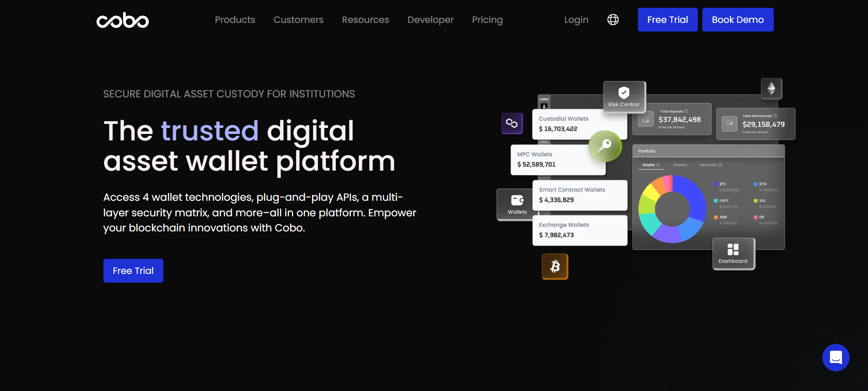
Task: Click the Total Withdrawals card icon
Action: coord(729,124)
